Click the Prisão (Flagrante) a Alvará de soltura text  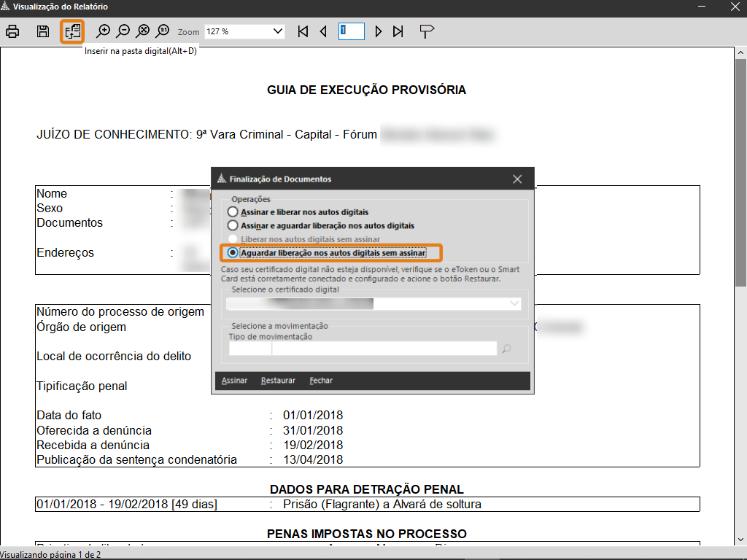(382, 505)
